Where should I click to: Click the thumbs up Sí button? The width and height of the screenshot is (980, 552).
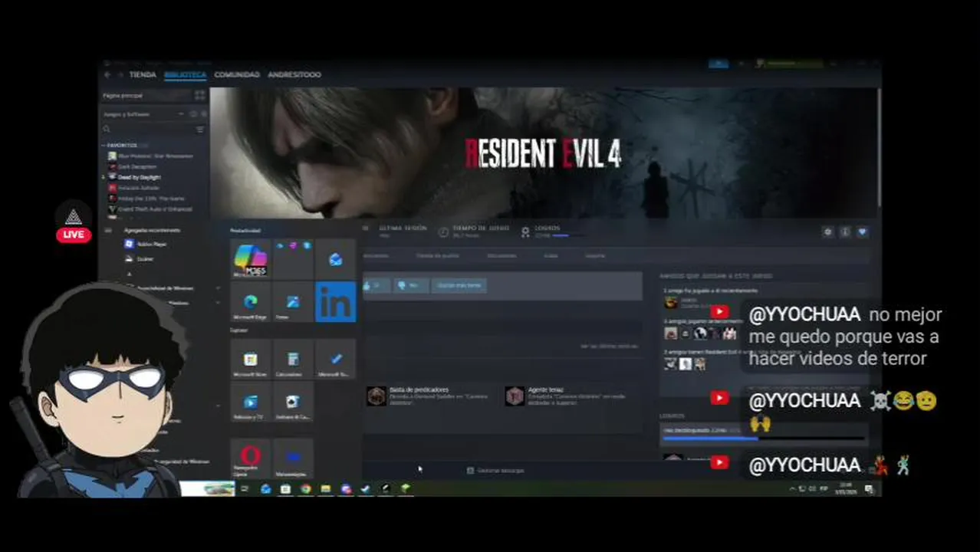pos(376,285)
